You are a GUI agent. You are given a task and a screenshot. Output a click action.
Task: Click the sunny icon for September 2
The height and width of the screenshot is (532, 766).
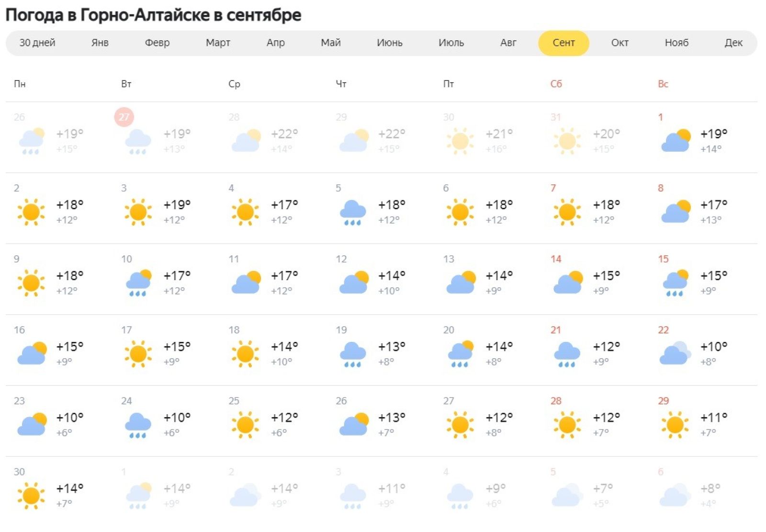pos(31,211)
